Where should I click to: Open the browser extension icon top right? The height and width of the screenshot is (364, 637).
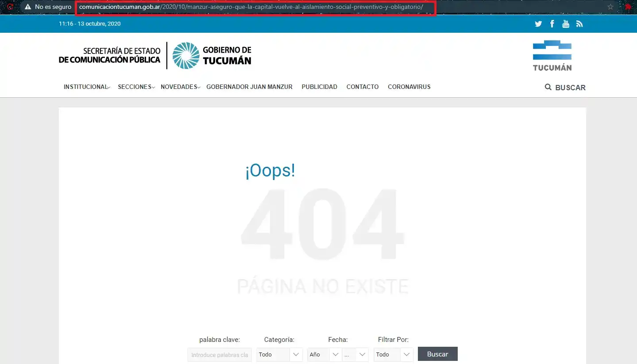[x=628, y=7]
